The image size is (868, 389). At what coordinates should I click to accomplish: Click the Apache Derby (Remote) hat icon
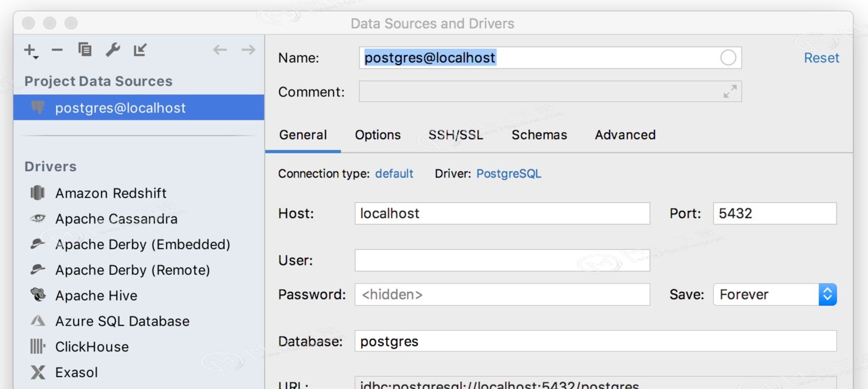(38, 269)
